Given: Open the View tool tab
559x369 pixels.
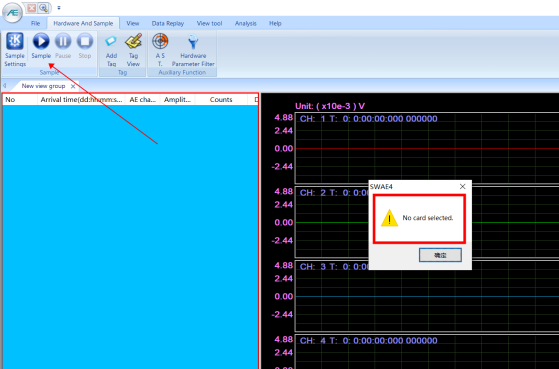Looking at the screenshot, I should pyautogui.click(x=210, y=23).
